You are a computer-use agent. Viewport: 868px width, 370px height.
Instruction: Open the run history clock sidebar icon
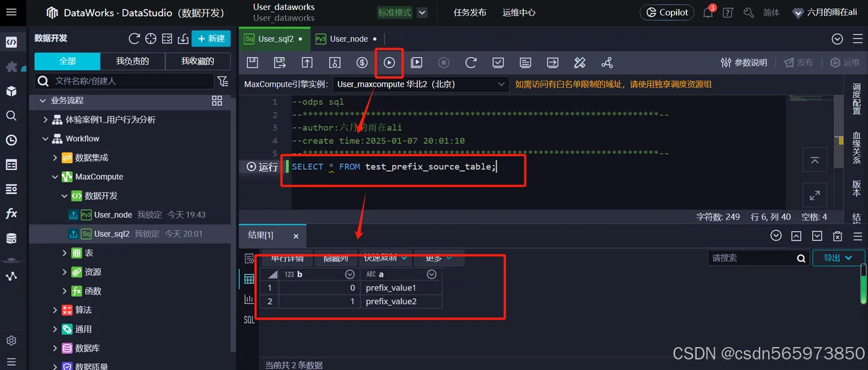[11, 140]
